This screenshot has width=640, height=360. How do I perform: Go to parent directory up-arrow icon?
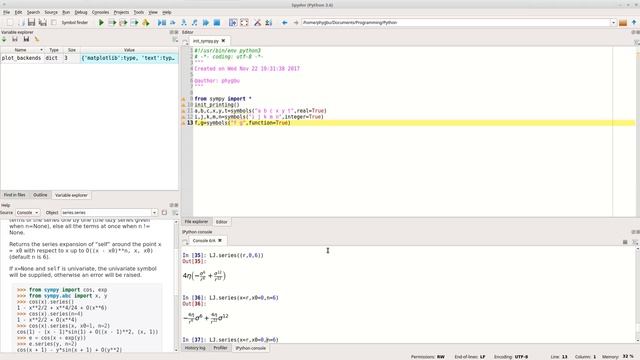point(634,23)
